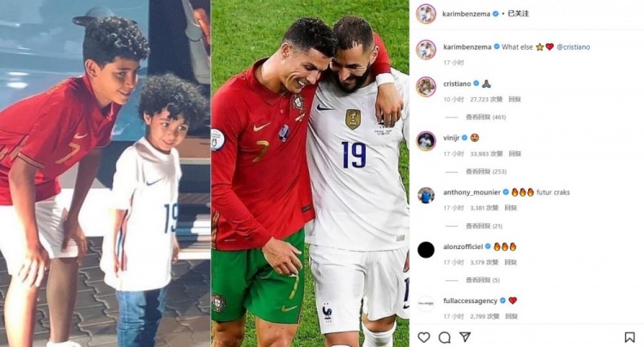644x347 pixels.
Task: Open anthony_mounier's profile avatar
Action: pyautogui.click(x=426, y=195)
